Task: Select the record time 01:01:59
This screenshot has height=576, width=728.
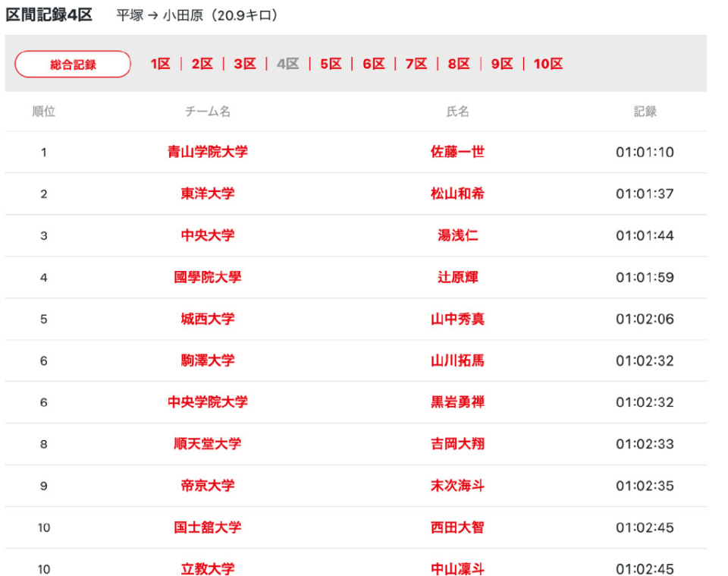Action: point(645,277)
